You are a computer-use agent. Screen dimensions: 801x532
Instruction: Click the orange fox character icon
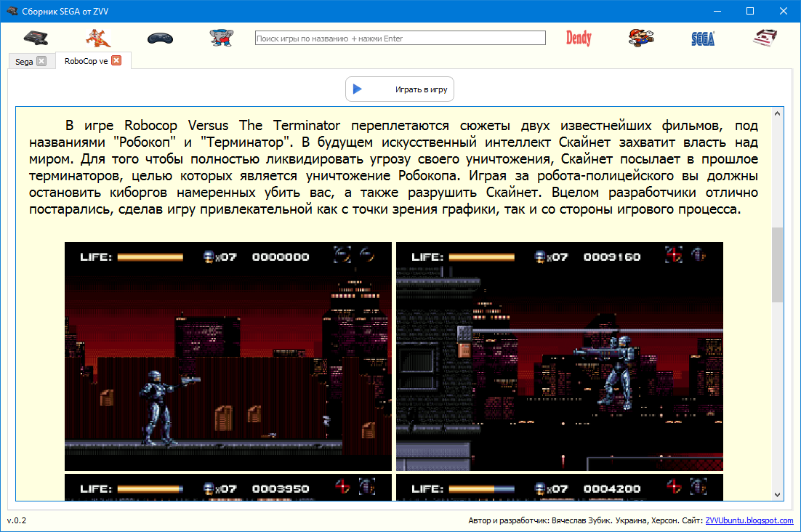pos(97,38)
